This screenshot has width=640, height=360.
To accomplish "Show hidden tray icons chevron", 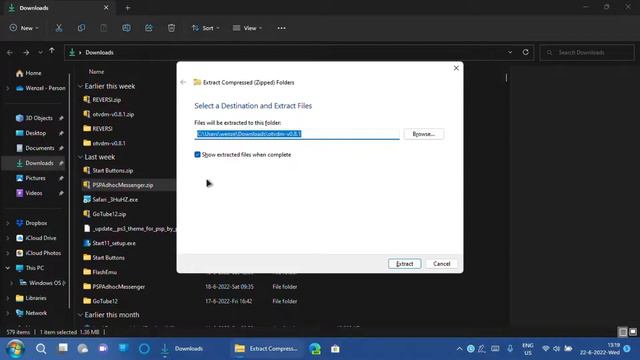I will 459,349.
